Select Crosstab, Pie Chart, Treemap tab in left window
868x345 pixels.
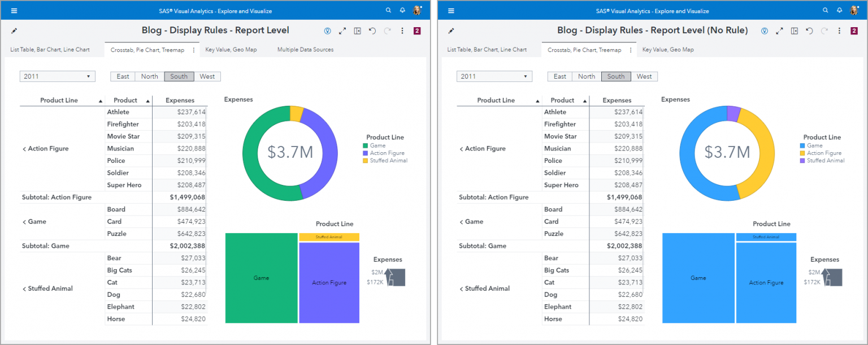click(147, 50)
